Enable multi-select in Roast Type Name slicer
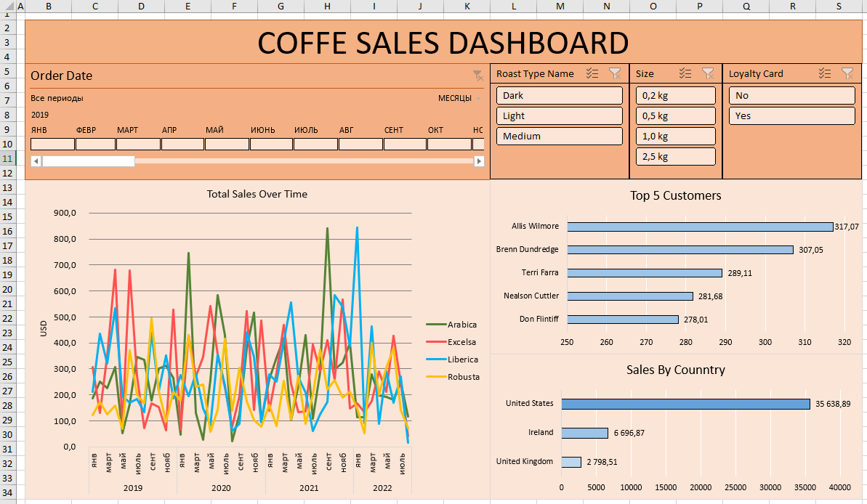This screenshot has width=867, height=504. click(x=592, y=73)
